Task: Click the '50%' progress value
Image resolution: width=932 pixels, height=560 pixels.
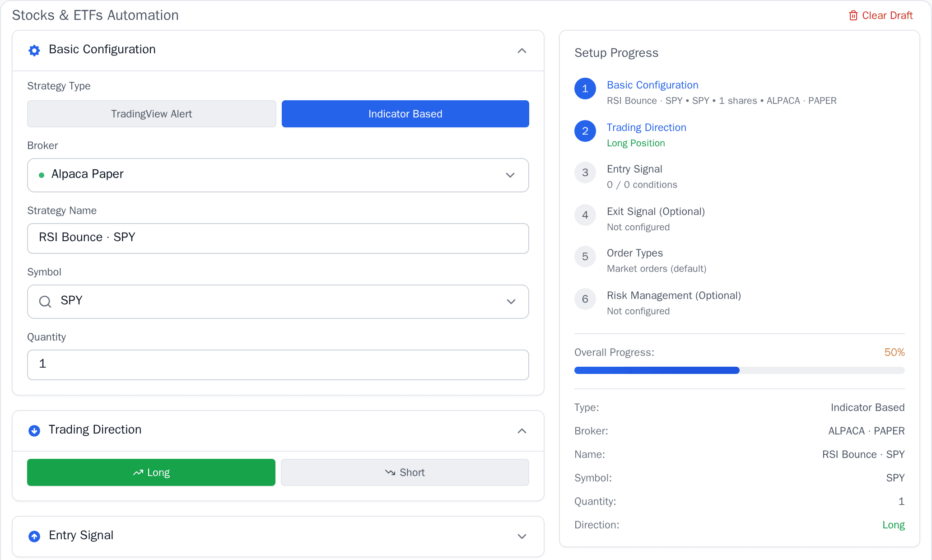Action: [895, 352]
